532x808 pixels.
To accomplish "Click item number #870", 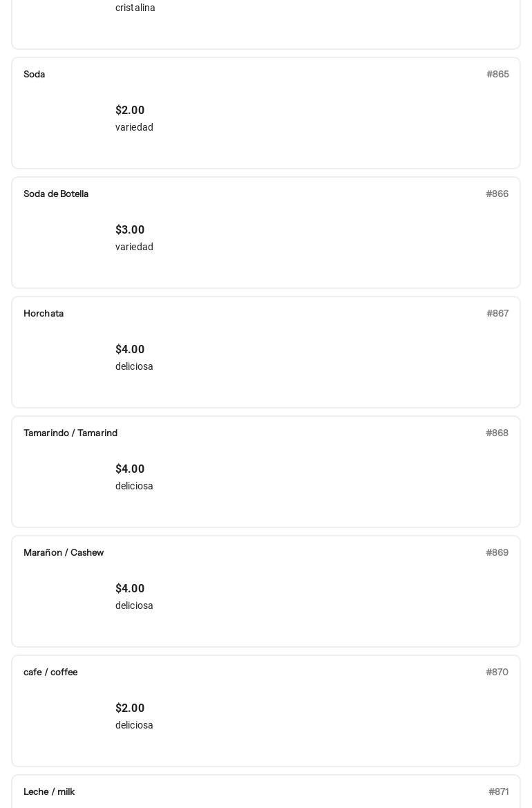I will [497, 672].
